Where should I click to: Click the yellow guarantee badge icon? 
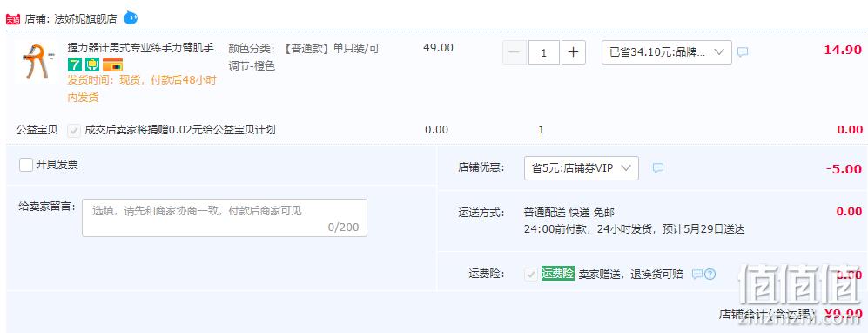coord(92,65)
